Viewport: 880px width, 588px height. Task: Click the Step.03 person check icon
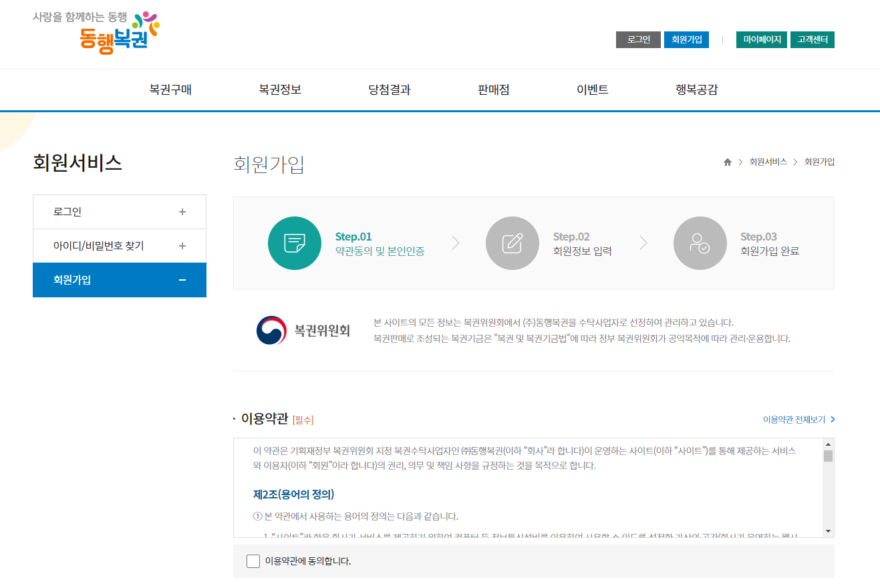[x=700, y=243]
